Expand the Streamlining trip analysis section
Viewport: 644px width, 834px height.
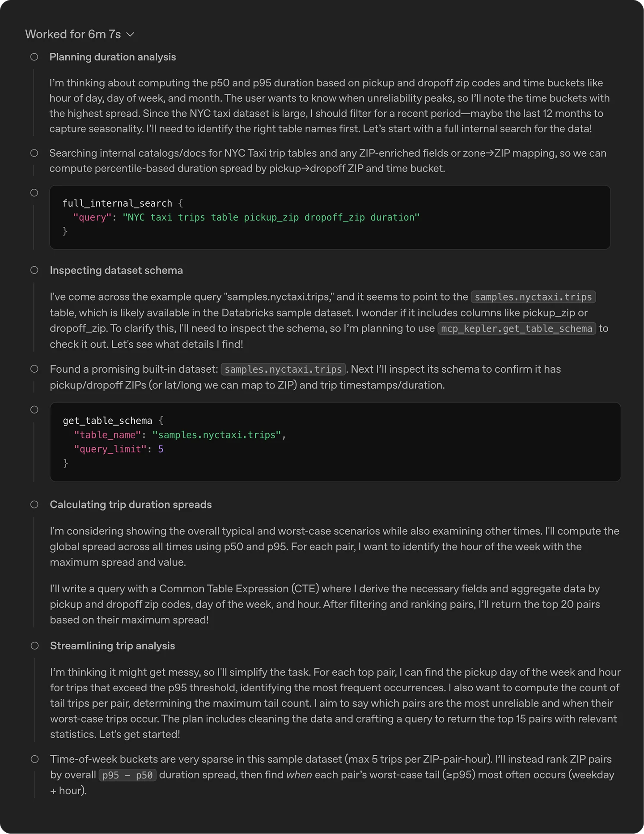(112, 646)
